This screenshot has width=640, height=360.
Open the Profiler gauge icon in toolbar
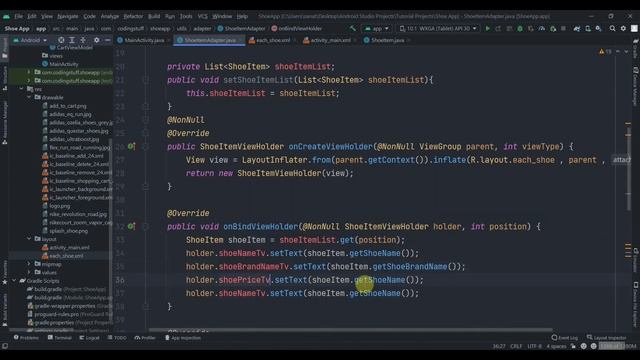(x=542, y=29)
